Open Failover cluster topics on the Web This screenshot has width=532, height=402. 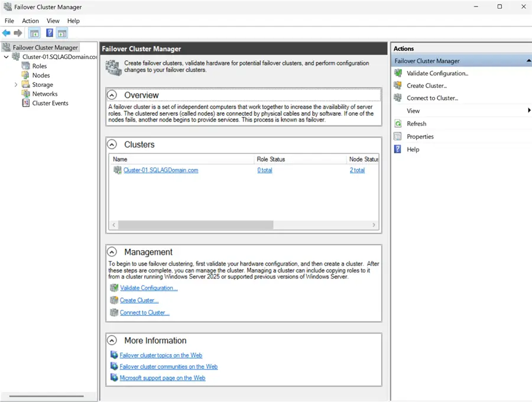pyautogui.click(x=161, y=355)
